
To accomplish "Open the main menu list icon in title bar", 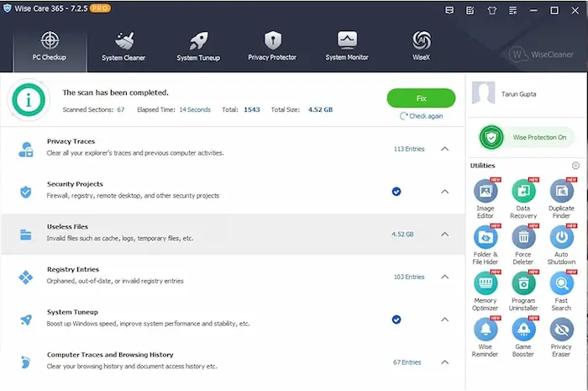I will tap(512, 10).
